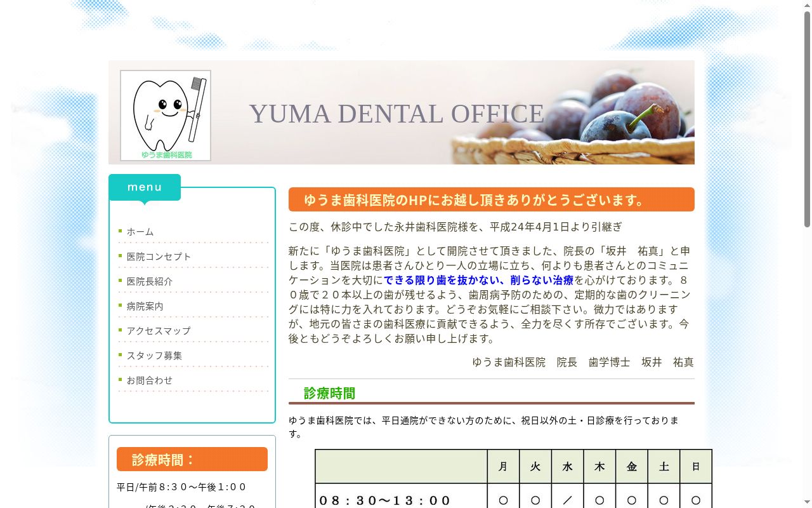Navigate to アクセスマップ

(x=159, y=331)
